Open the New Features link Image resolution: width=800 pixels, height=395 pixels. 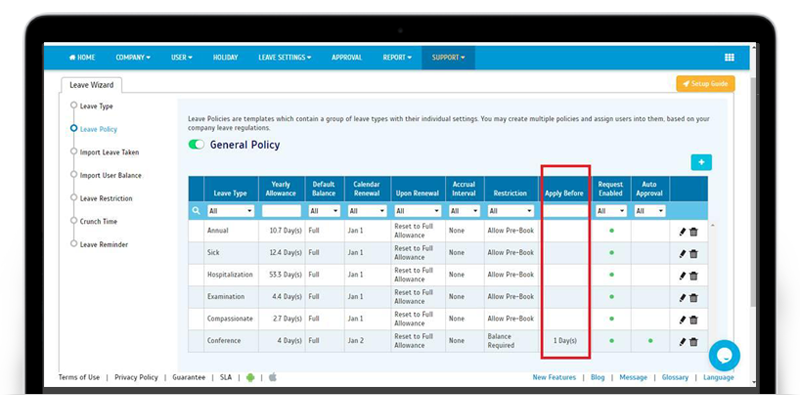(x=554, y=377)
